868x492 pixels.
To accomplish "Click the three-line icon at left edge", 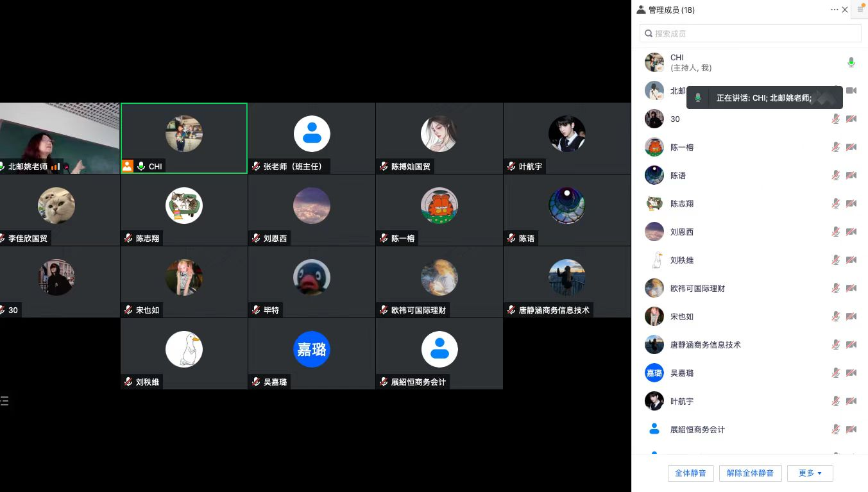I will click(4, 402).
